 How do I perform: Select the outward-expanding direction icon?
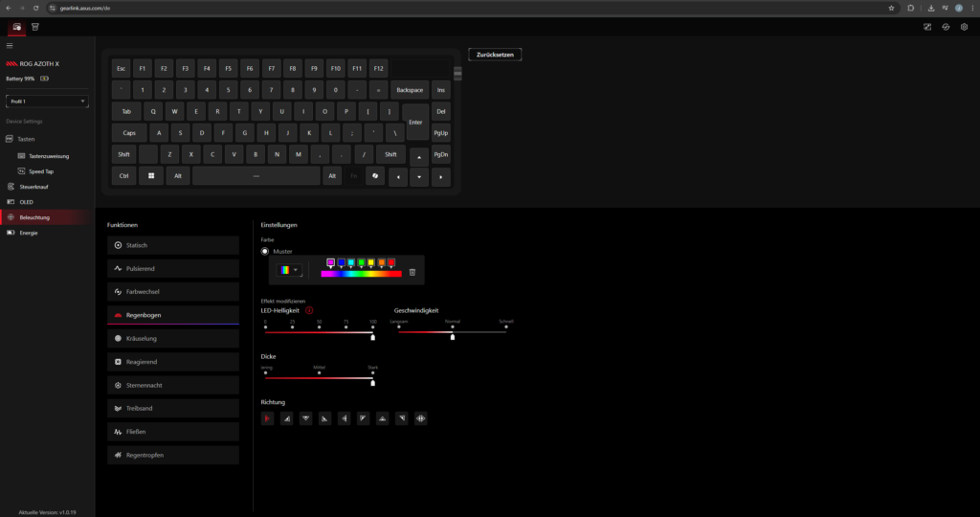pos(421,418)
